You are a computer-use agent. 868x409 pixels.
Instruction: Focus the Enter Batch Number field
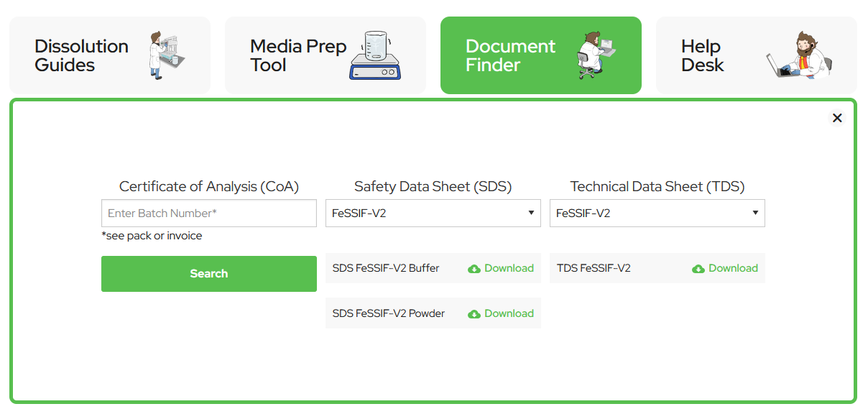tap(208, 213)
